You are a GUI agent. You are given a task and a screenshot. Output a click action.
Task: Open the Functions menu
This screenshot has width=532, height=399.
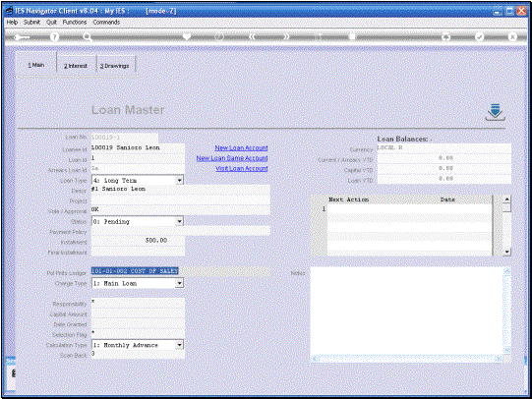pyautogui.click(x=75, y=22)
